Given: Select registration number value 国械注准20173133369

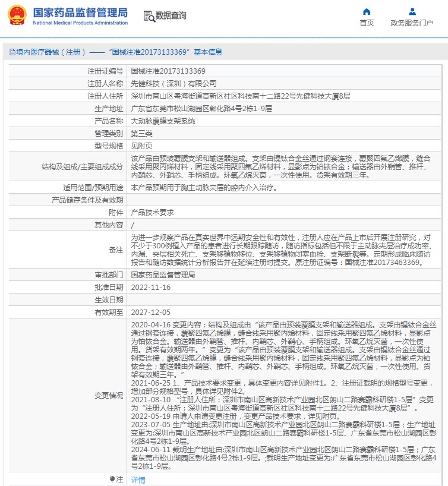Looking at the screenshot, I should [x=168, y=71].
